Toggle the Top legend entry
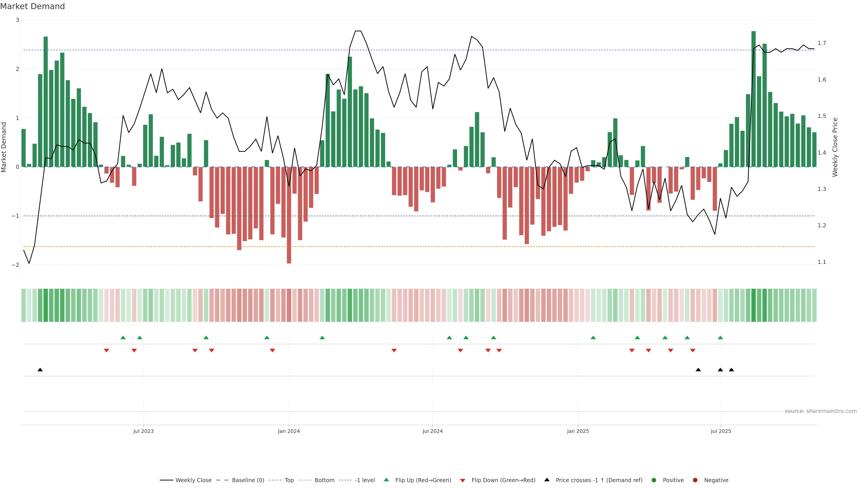Viewport: 868px width, 488px height. tap(289, 480)
